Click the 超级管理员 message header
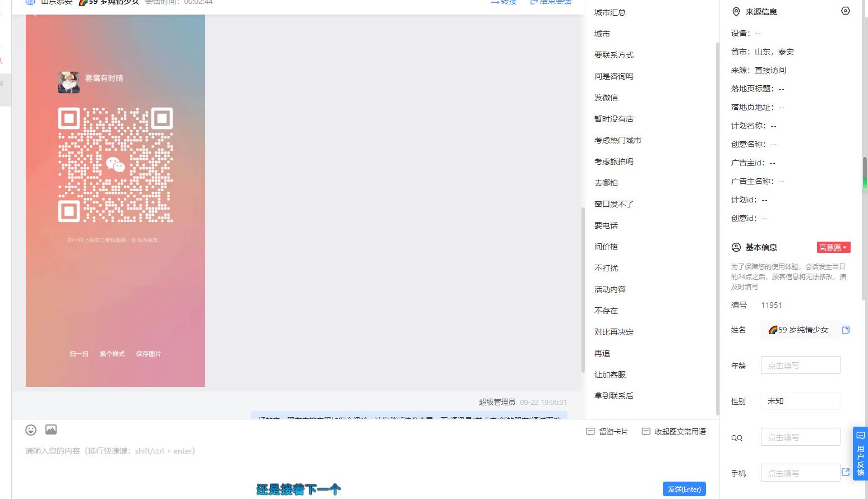Image resolution: width=868 pixels, height=499 pixels. [523, 402]
